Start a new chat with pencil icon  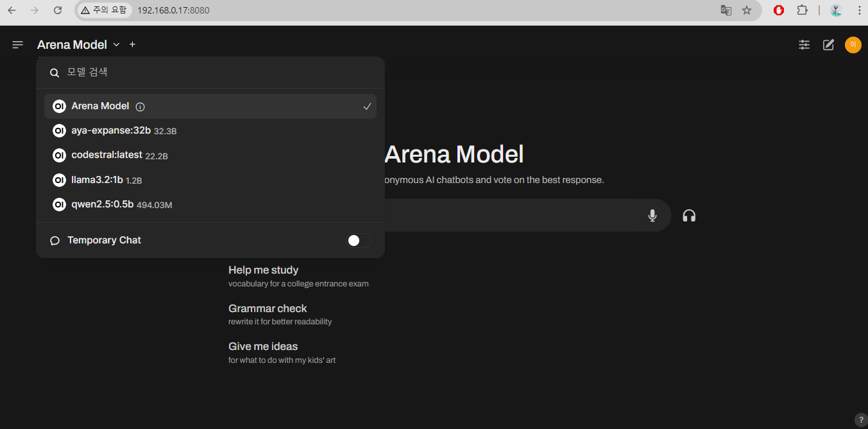(828, 44)
